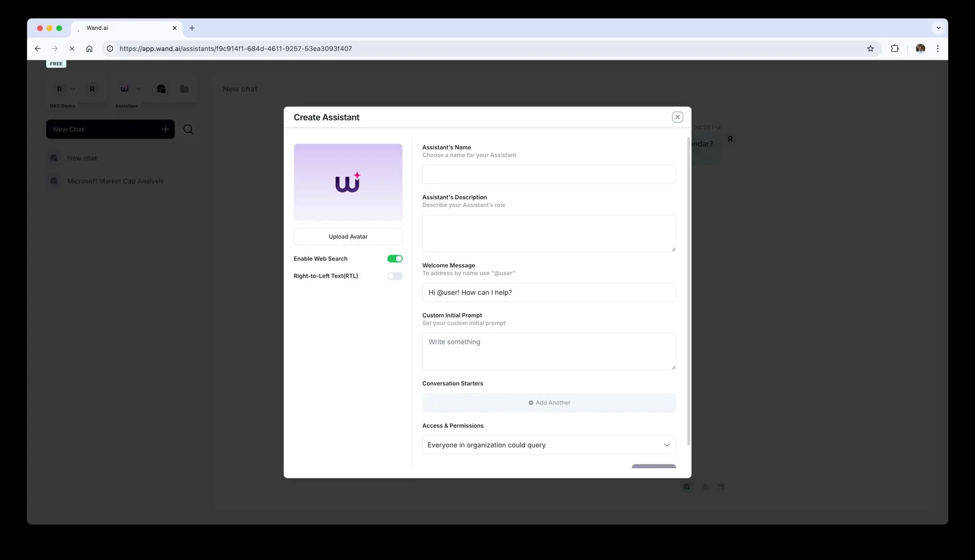Viewport: 975px width, 560px height.
Task: Click Add Another conversation starter
Action: tap(549, 403)
